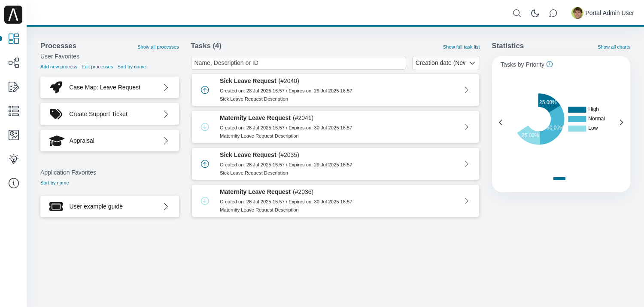Click the Show all processes link
Screen dimensions: 644x307
[158, 47]
